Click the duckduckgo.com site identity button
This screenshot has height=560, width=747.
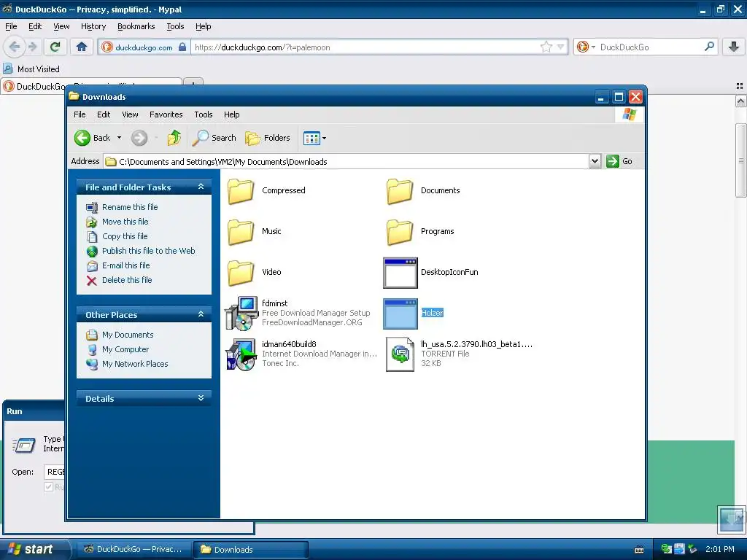(144, 47)
